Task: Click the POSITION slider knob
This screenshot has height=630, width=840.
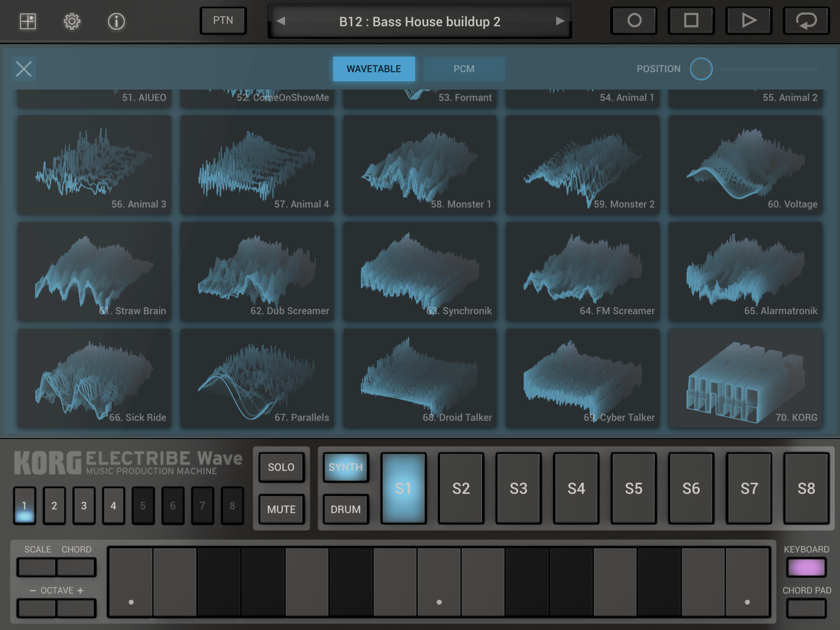Action: pyautogui.click(x=701, y=69)
